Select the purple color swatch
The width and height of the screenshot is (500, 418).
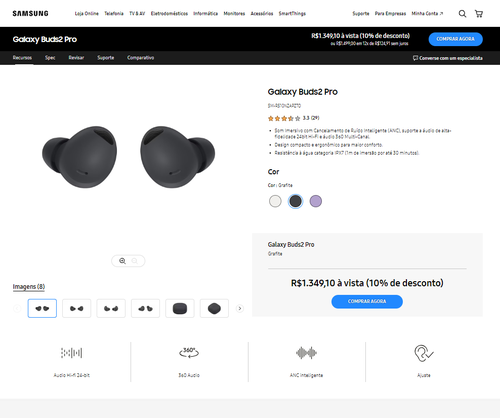(316, 201)
